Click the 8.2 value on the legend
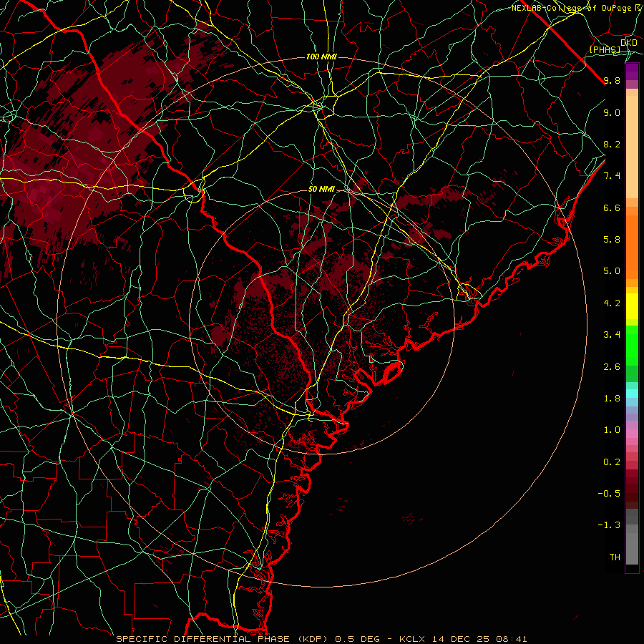 [x=612, y=144]
